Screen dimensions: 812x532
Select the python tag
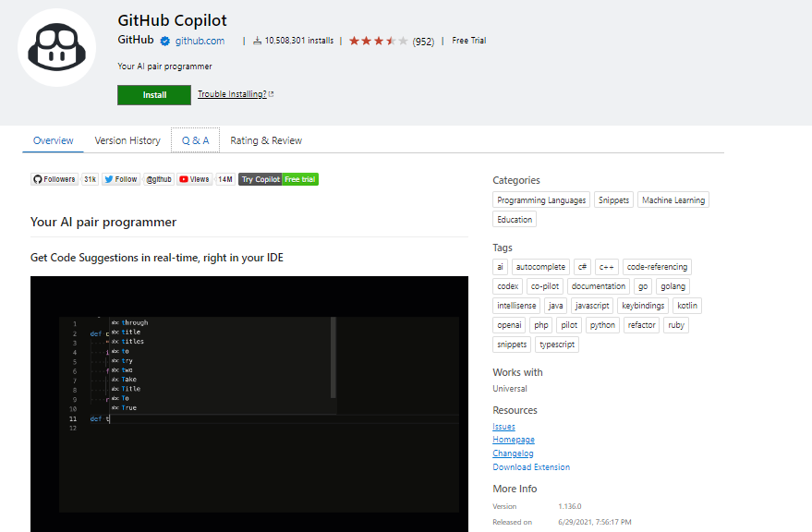pos(602,324)
